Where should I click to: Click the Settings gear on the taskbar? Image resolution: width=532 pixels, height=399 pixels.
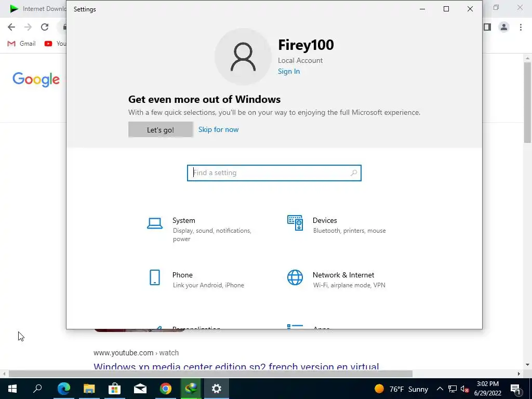pos(217,389)
